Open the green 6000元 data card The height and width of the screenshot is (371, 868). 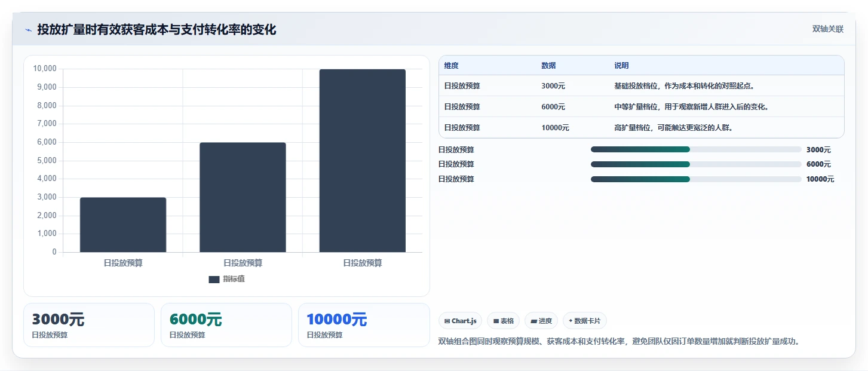pyautogui.click(x=226, y=325)
